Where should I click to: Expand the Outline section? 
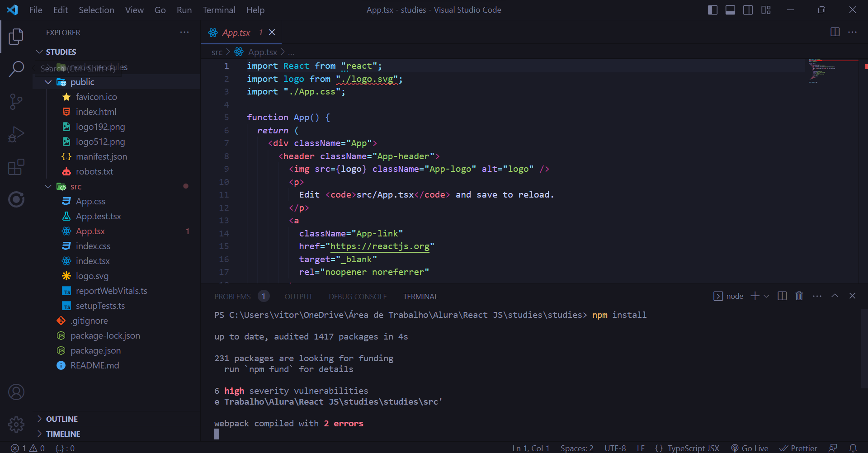click(117, 419)
